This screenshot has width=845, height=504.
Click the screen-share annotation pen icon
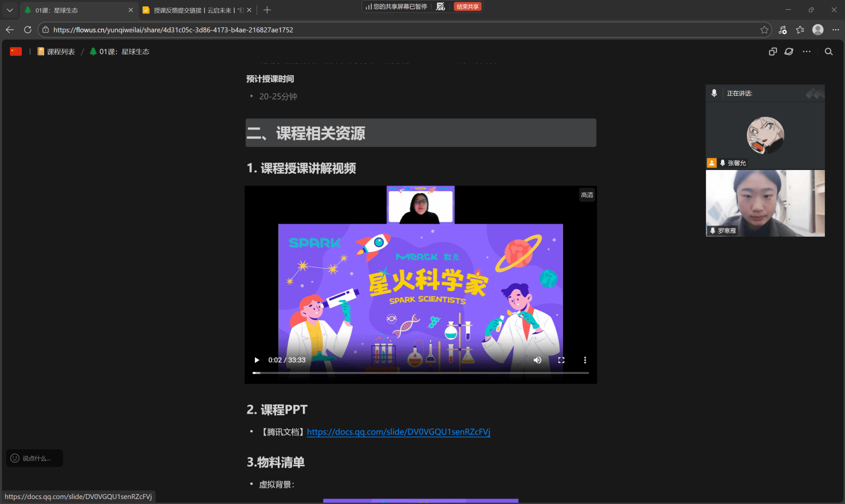[x=441, y=7]
